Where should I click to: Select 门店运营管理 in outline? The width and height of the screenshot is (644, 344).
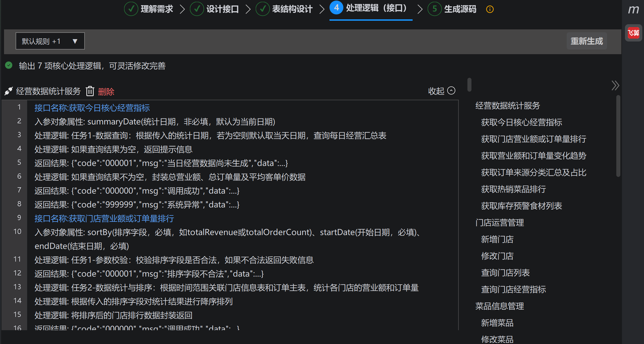pos(500,222)
